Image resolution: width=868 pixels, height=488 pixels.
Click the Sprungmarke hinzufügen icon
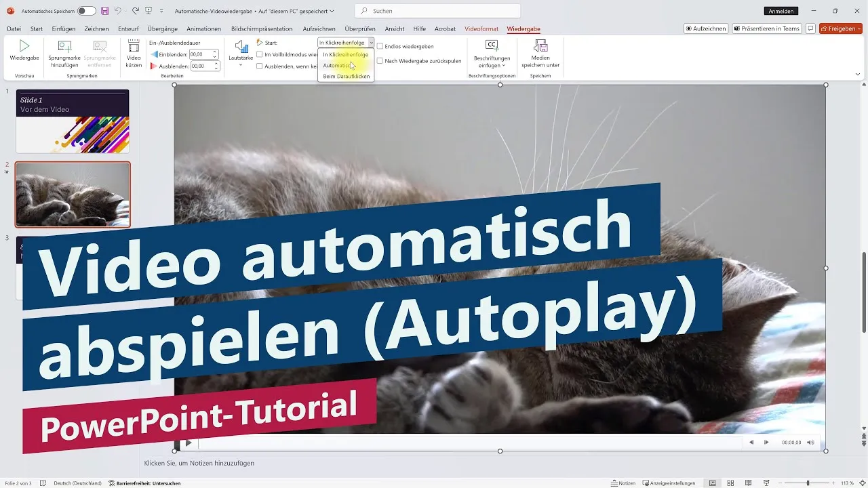tap(64, 47)
